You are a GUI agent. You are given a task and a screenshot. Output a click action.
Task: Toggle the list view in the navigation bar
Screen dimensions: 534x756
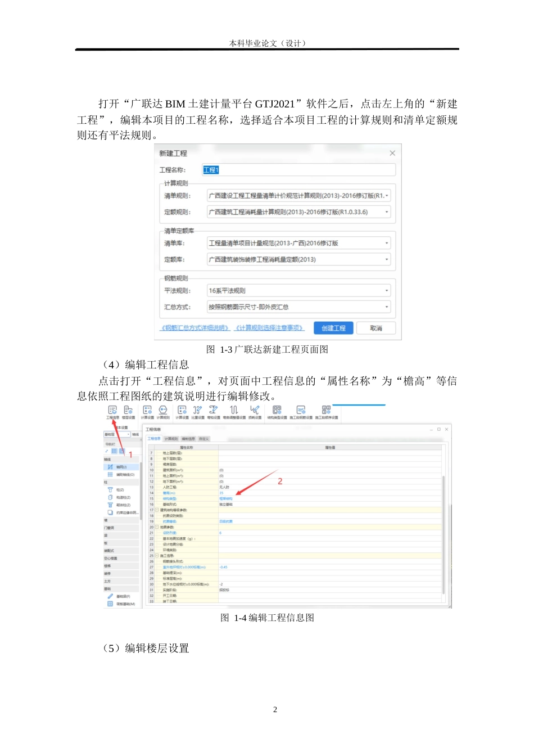click(113, 451)
